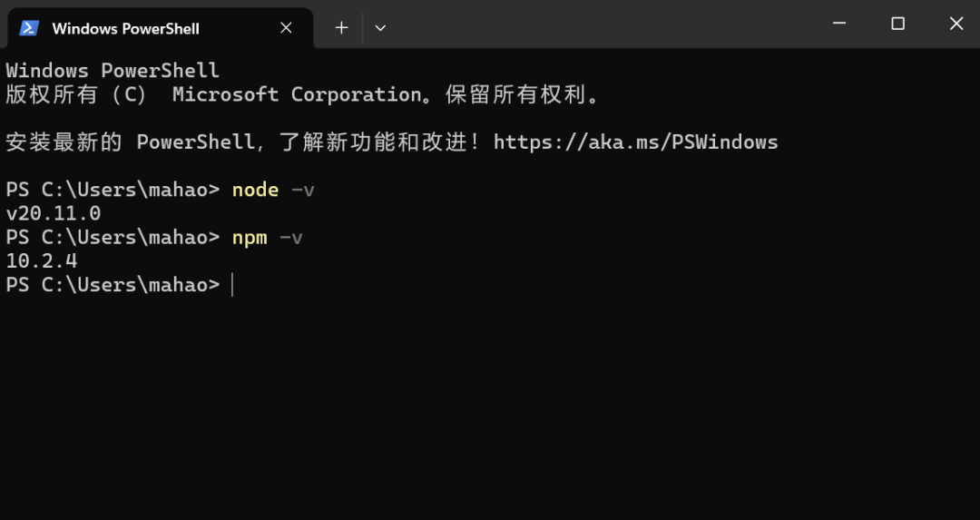The height and width of the screenshot is (520, 980).
Task: Click the 'npm -v' command text
Action: tap(268, 237)
